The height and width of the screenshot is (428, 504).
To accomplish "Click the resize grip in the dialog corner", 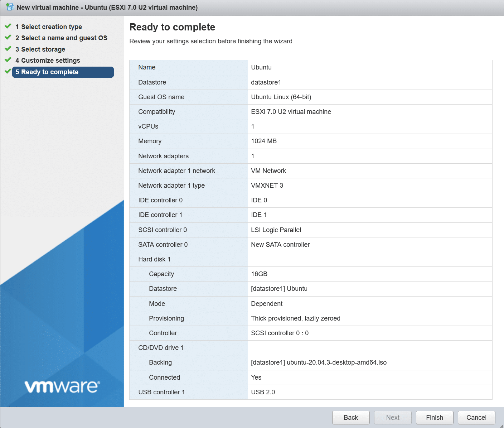I will click(501, 425).
